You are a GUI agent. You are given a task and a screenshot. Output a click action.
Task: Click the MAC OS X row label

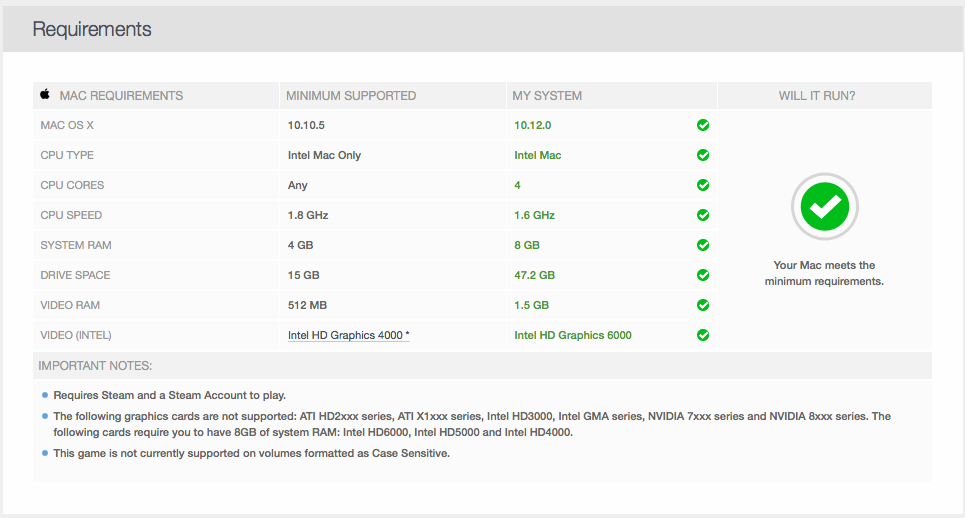click(67, 126)
